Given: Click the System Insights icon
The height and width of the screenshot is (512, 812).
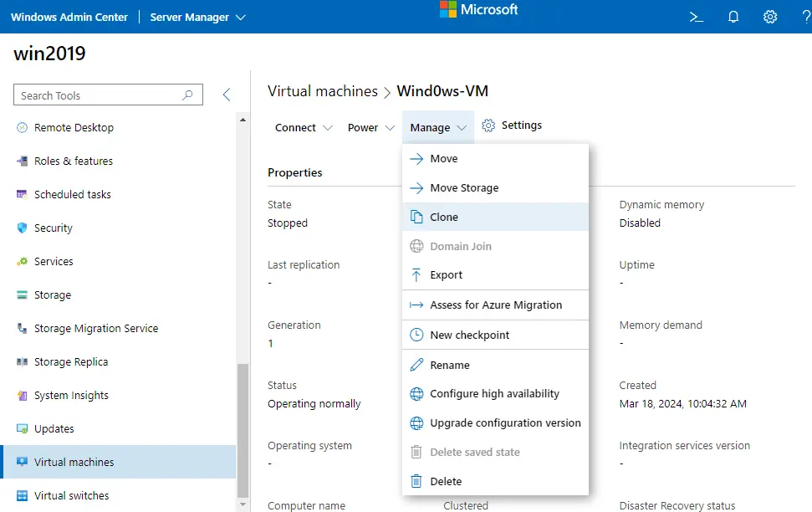Looking at the screenshot, I should (x=22, y=396).
